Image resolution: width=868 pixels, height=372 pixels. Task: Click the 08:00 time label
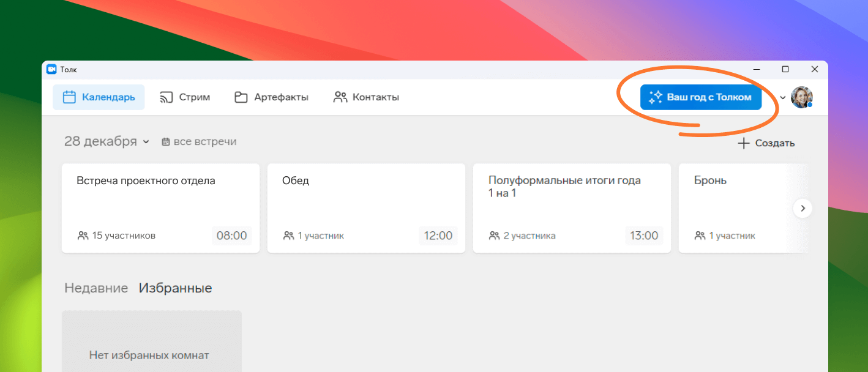point(231,236)
